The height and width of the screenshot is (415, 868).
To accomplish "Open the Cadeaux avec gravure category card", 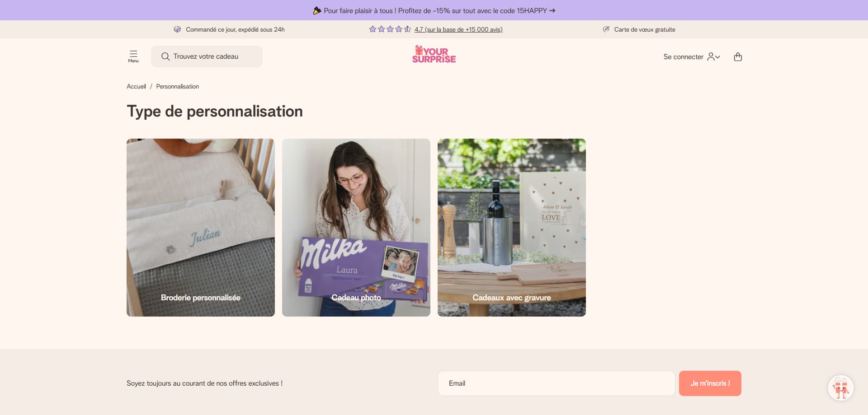I will pyautogui.click(x=512, y=228).
